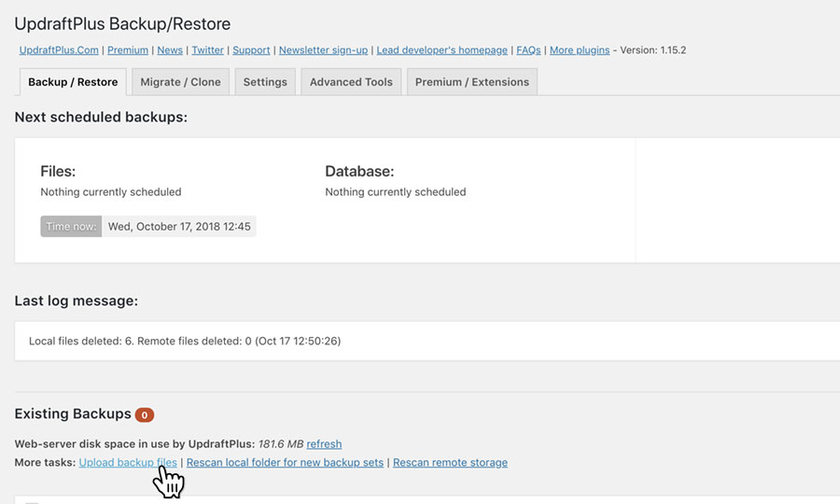The image size is (840, 504).
Task: Select the Backup / Restore tab
Action: [73, 82]
